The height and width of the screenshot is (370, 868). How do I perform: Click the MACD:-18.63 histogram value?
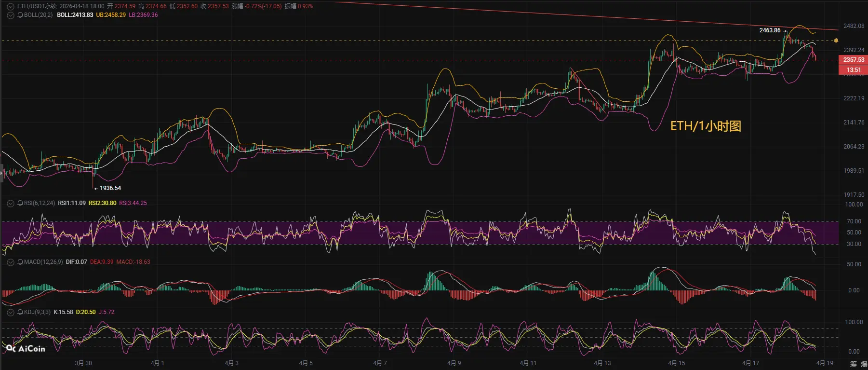click(133, 262)
